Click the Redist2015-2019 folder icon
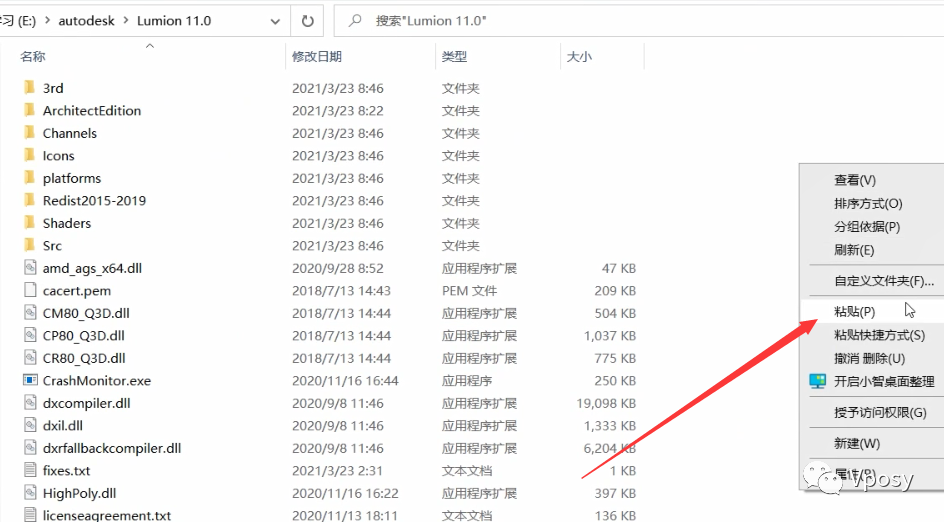The height and width of the screenshot is (522, 944). coord(30,200)
